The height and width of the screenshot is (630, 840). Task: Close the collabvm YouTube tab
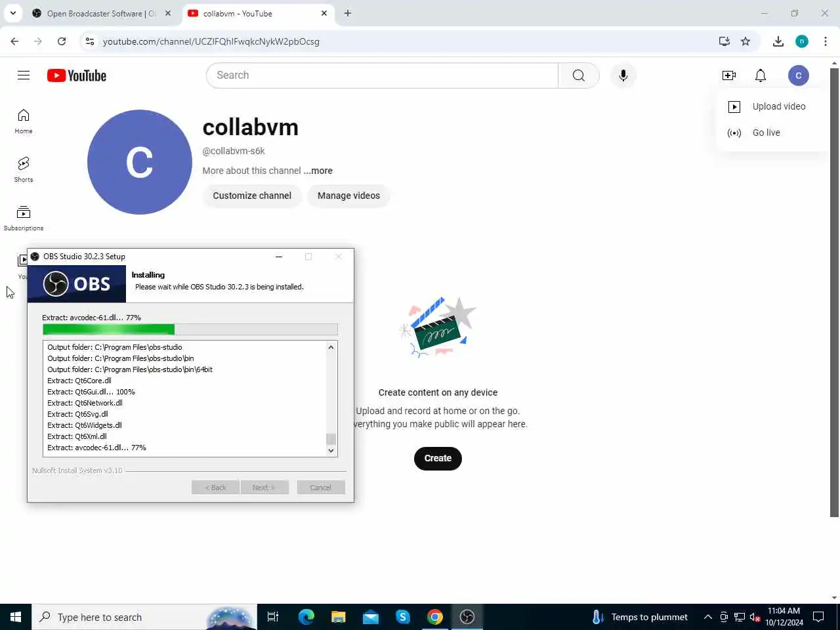pyautogui.click(x=324, y=13)
